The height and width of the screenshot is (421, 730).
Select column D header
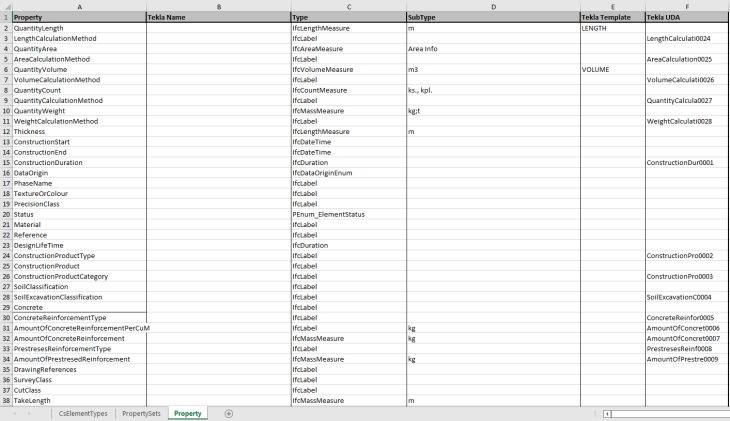pos(493,7)
